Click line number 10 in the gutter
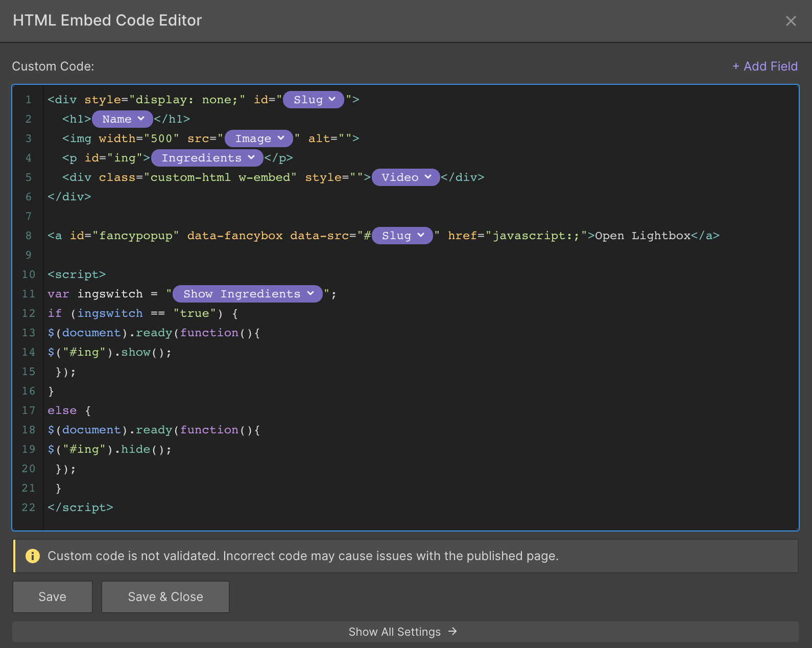This screenshot has width=812, height=648. [x=29, y=274]
